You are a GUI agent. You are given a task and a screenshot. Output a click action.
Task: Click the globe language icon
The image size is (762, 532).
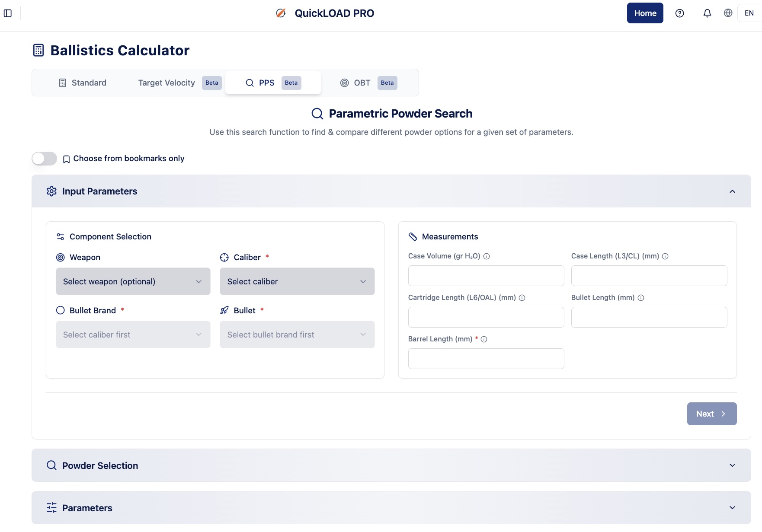coord(728,13)
